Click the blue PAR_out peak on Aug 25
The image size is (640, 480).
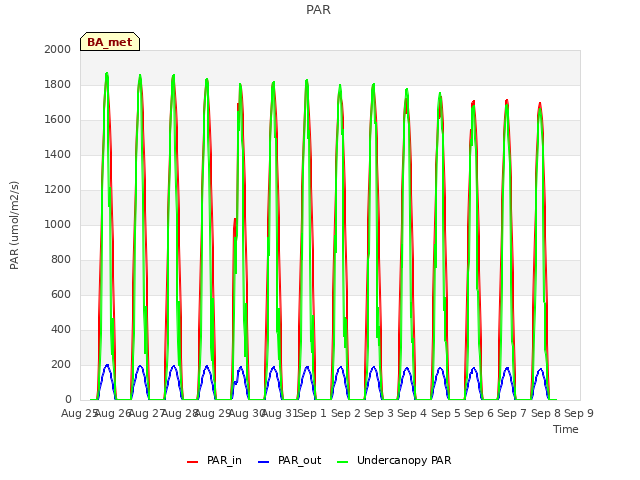coord(107,365)
